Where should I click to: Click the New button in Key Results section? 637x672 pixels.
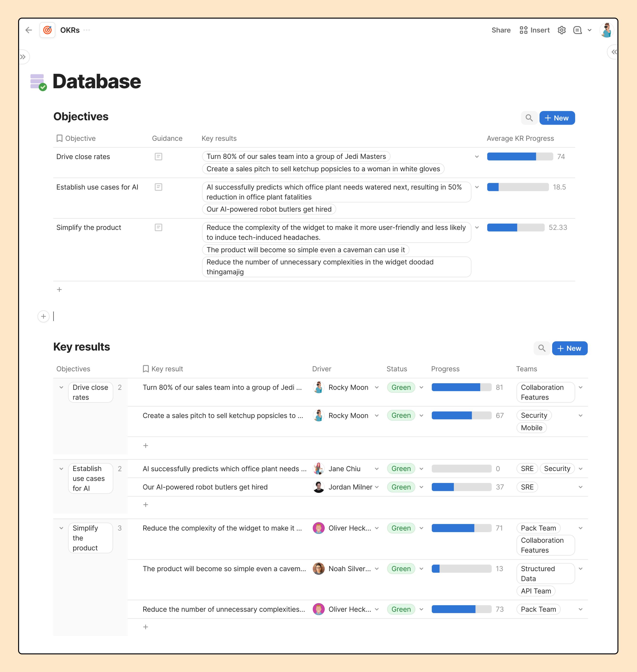568,348
